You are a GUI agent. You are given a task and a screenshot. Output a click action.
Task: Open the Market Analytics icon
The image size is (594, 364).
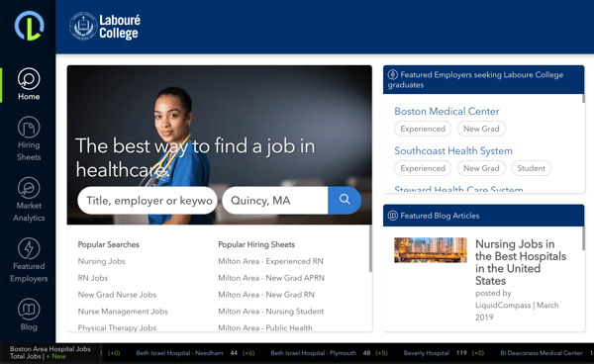[29, 188]
